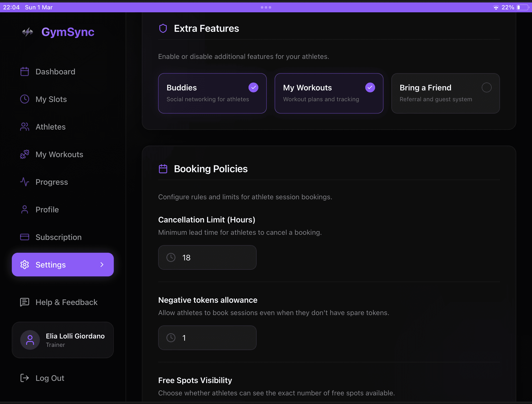Toggle off My Workouts feature checkmark
532x404 pixels.
click(370, 87)
